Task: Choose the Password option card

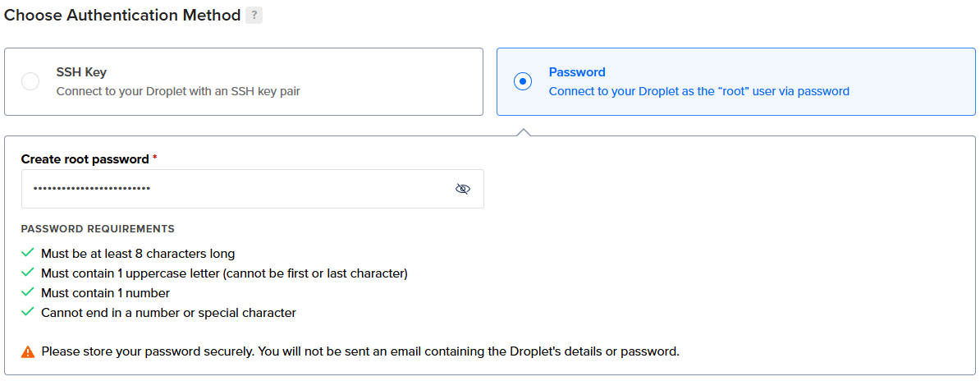Action: coord(735,82)
